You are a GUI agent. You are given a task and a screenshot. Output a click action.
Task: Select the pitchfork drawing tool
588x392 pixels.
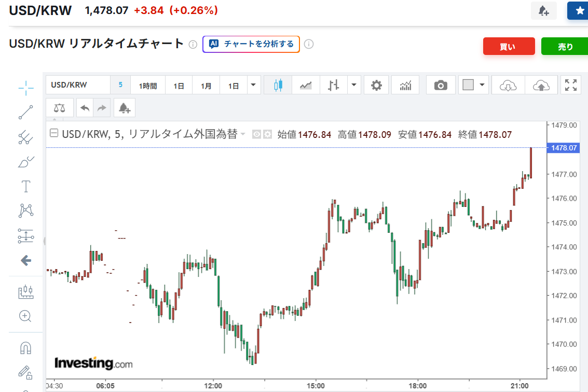[25, 137]
